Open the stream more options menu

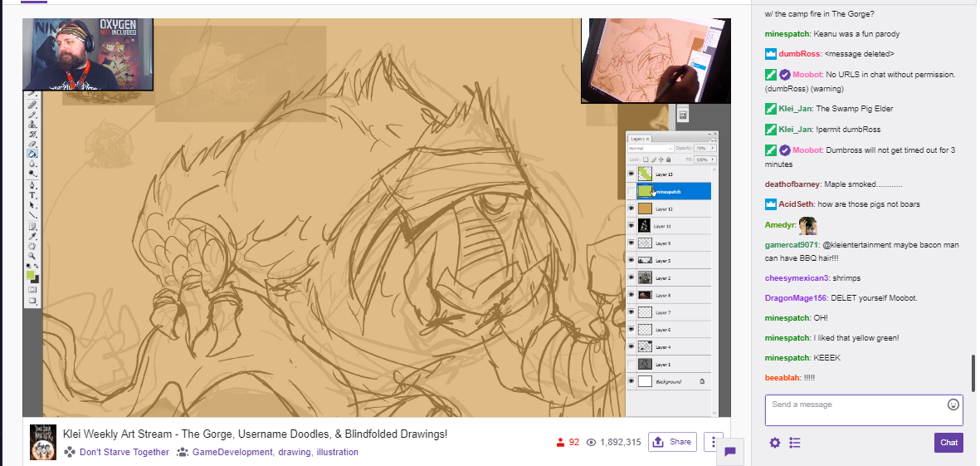pos(714,442)
